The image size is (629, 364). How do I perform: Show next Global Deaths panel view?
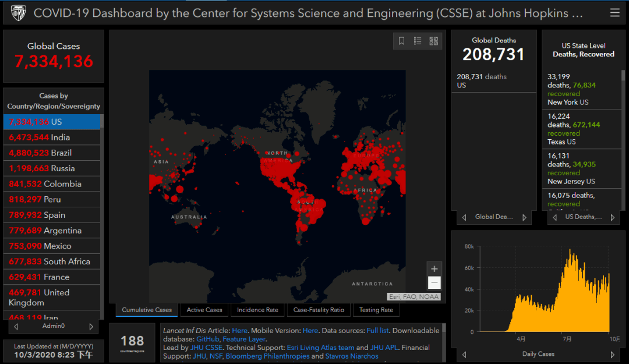524,217
